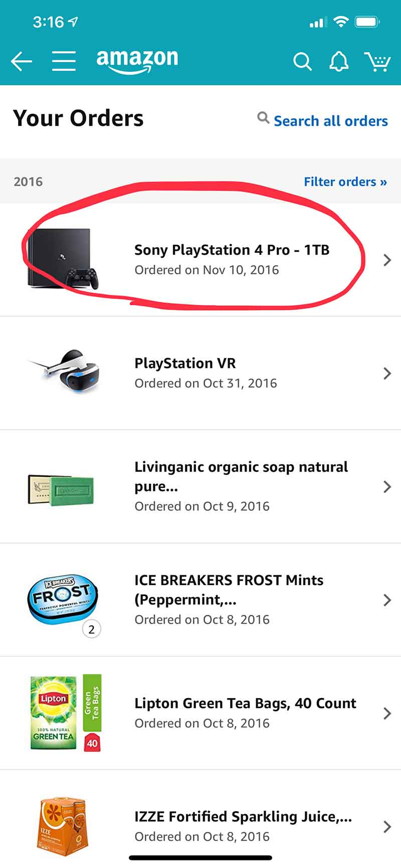Image resolution: width=401 pixels, height=868 pixels.
Task: Select Lipton Green Tea Bags order title
Action: point(245,703)
